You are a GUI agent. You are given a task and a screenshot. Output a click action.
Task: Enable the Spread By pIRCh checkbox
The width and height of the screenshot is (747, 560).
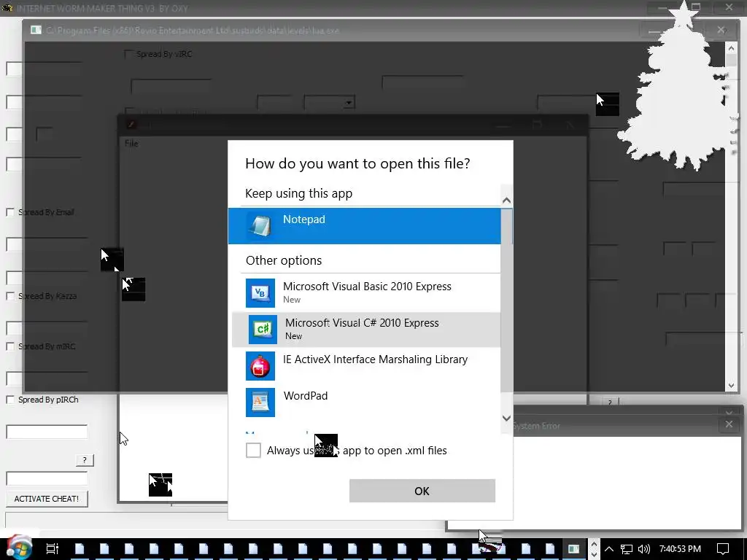(x=10, y=400)
